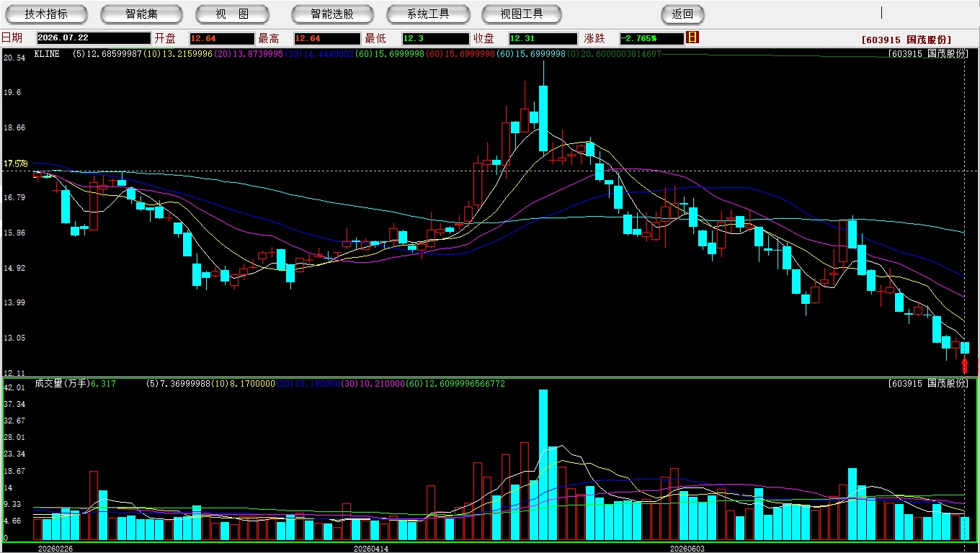Click the red [603915 国茂股份] header label
The width and height of the screenshot is (980, 553).
906,40
